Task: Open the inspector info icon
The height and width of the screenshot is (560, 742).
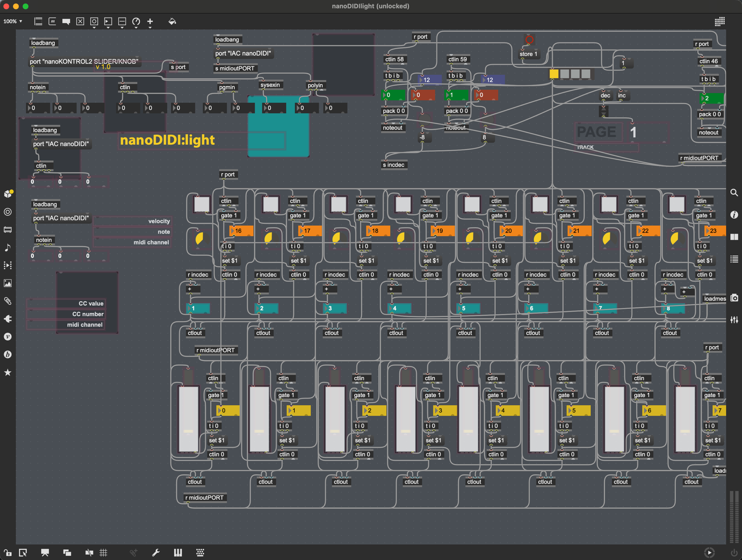Action: (x=734, y=215)
